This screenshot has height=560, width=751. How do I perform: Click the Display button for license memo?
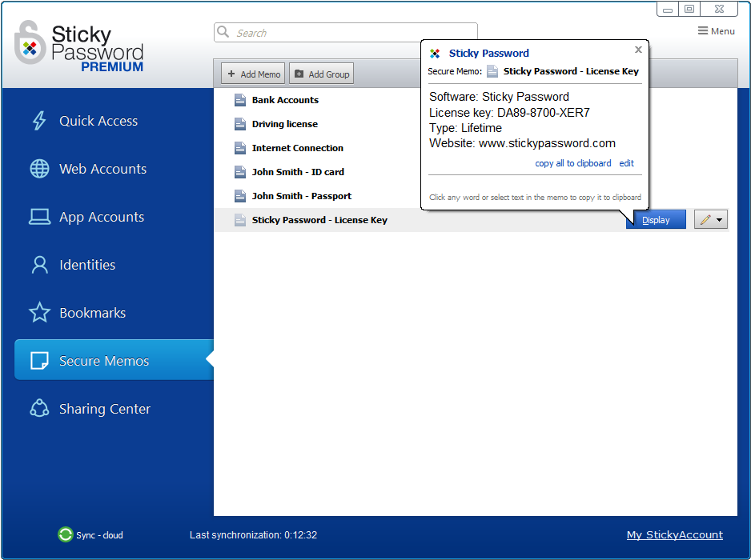pyautogui.click(x=656, y=220)
